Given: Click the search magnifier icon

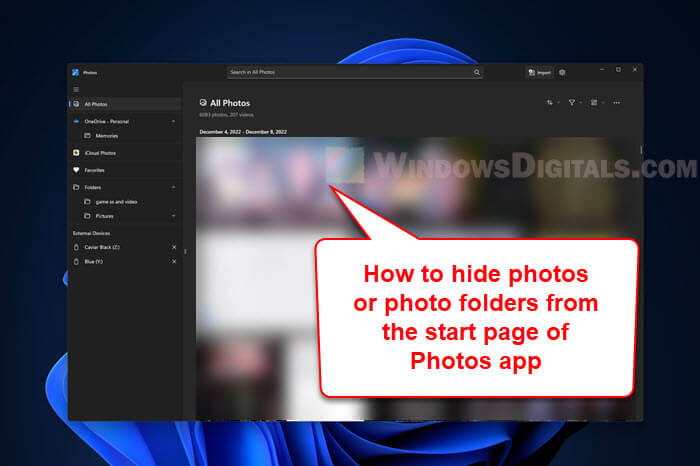Looking at the screenshot, I should (x=477, y=72).
